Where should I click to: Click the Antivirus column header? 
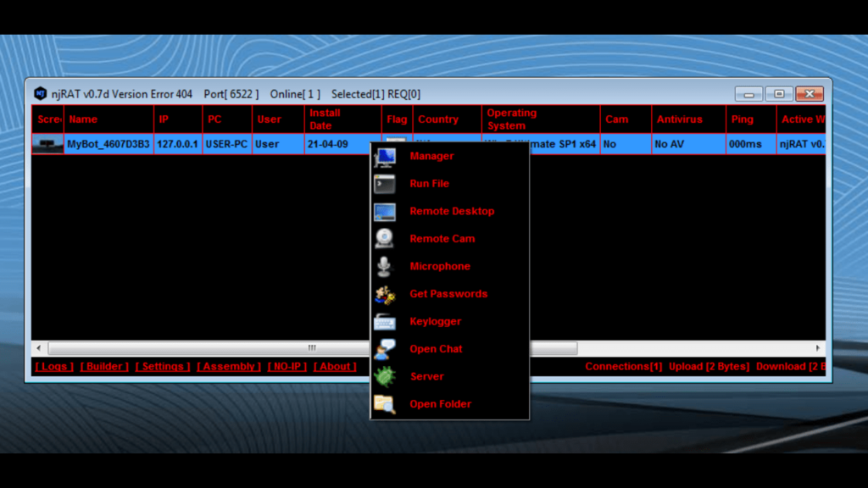point(689,119)
